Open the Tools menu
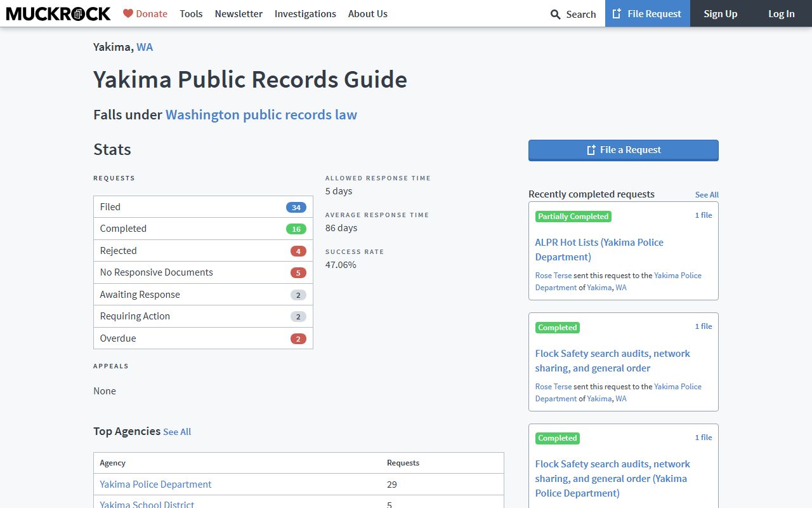The image size is (812, 508). [191, 13]
